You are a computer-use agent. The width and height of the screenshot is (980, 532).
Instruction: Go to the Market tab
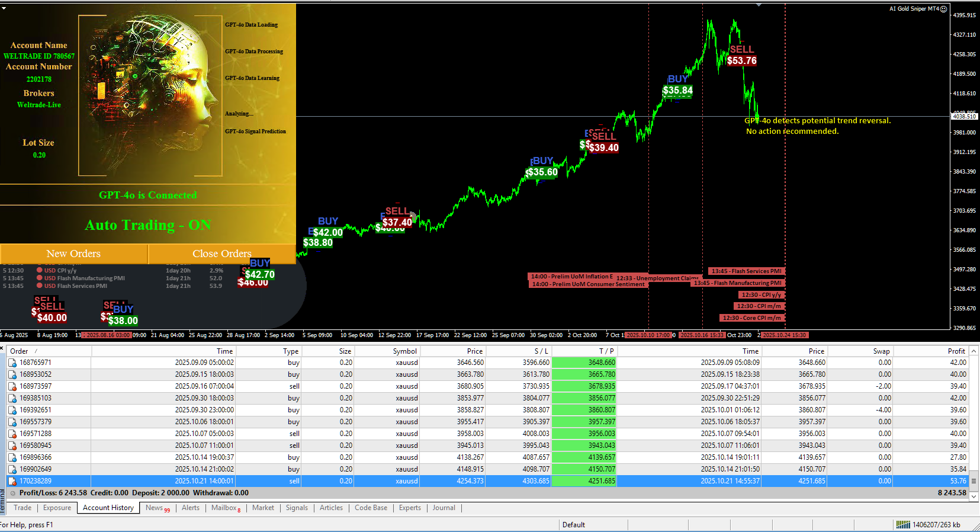tap(263, 508)
